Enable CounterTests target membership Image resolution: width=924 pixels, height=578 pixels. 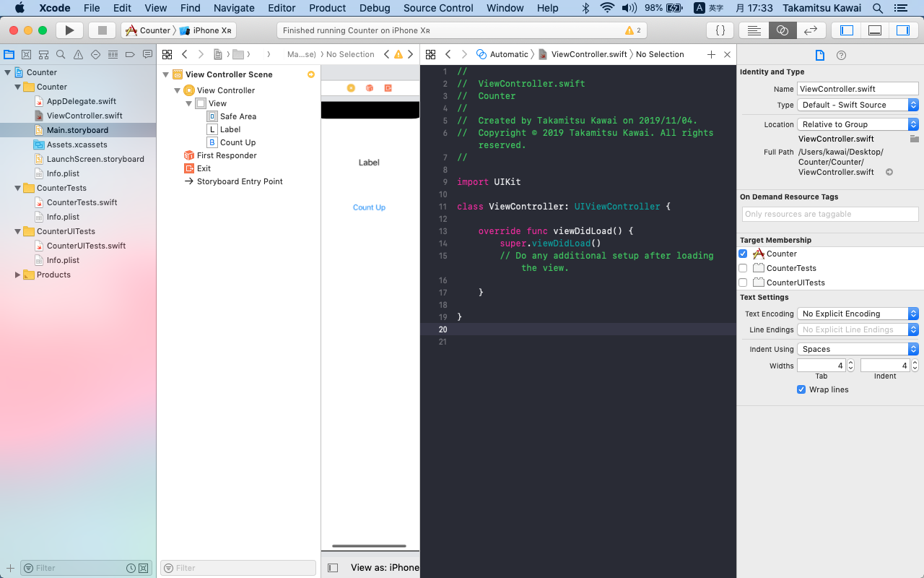[x=743, y=268]
